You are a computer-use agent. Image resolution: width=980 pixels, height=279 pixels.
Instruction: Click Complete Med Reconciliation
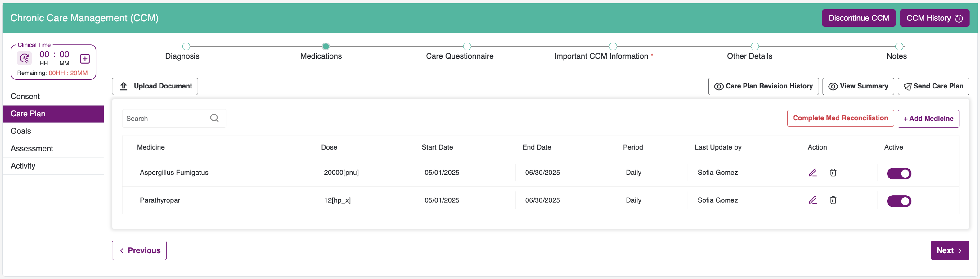pos(840,118)
